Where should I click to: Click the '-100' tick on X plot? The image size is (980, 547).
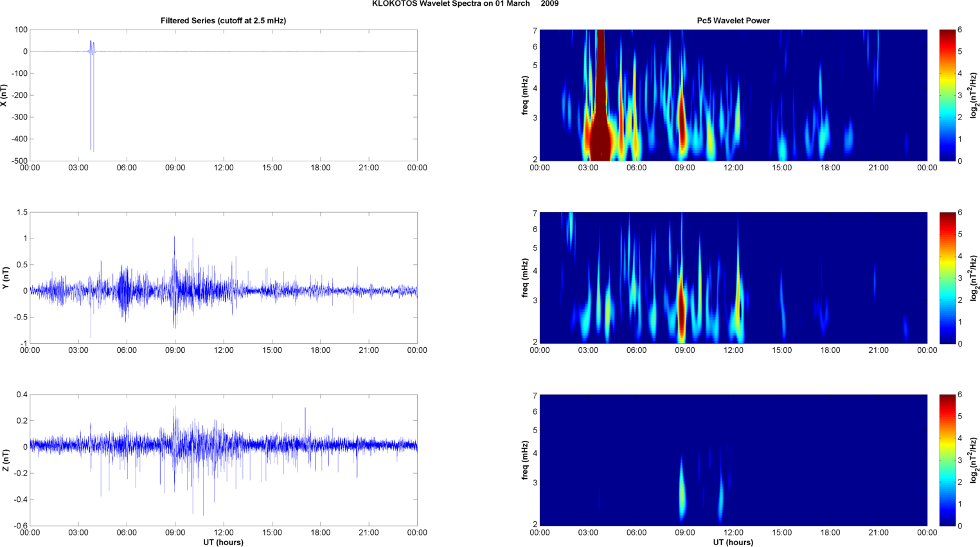19,73
